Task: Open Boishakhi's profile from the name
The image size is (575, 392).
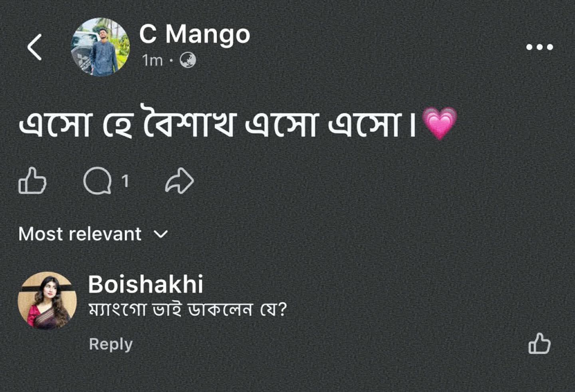Action: point(145,284)
